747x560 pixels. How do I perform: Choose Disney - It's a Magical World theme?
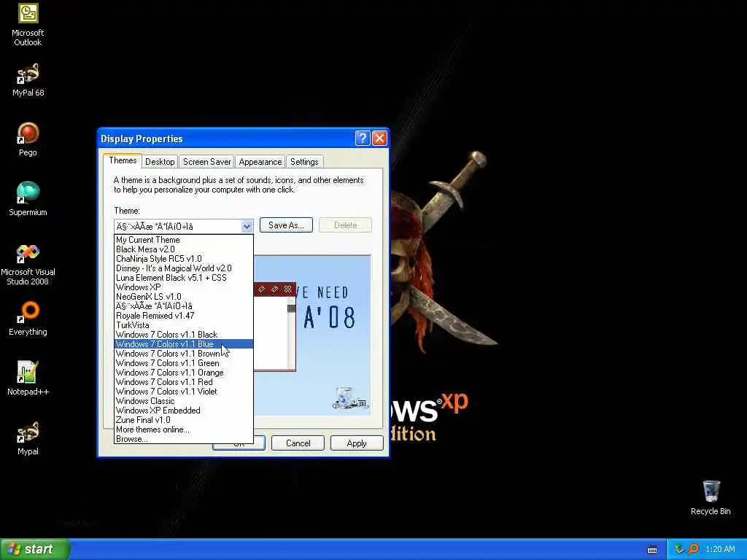click(183, 268)
